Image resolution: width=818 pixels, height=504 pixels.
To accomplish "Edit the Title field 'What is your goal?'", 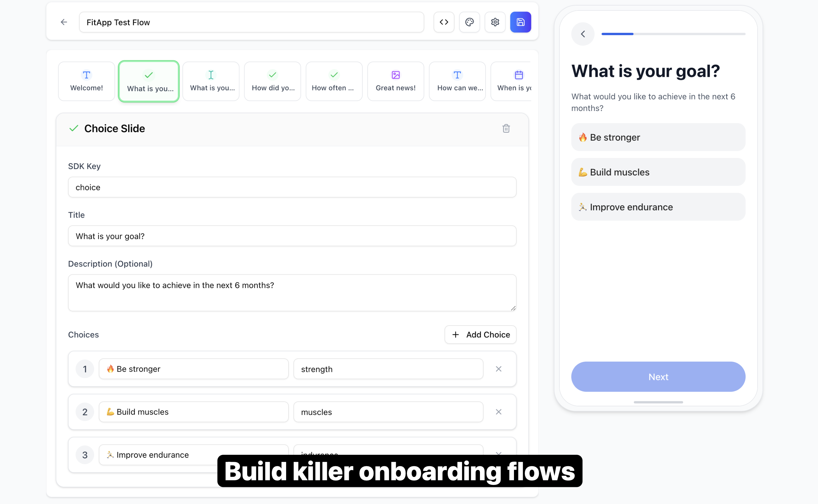I will [x=292, y=236].
